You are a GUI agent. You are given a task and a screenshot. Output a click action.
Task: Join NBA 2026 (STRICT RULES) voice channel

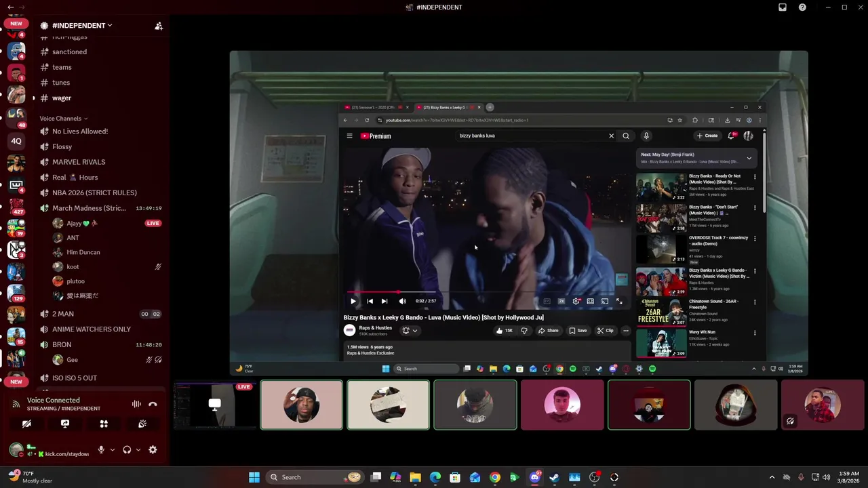coord(94,192)
